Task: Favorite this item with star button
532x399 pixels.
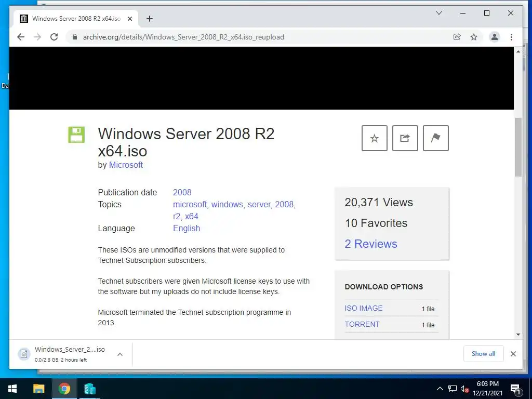Action: pos(375,138)
